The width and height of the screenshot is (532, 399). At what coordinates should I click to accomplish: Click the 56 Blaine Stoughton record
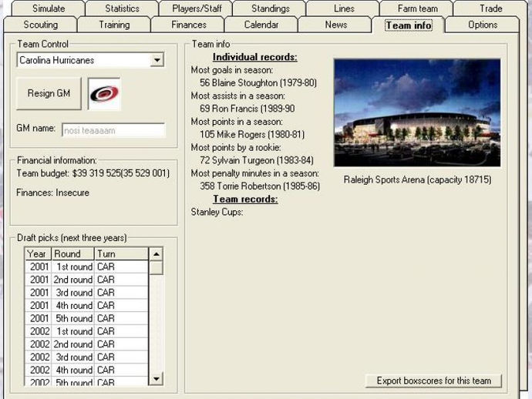pos(258,82)
